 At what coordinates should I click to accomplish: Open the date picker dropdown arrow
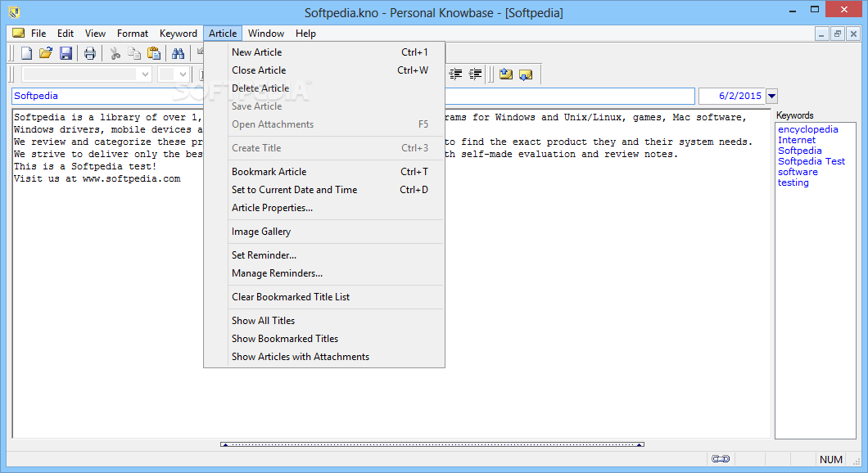click(771, 96)
